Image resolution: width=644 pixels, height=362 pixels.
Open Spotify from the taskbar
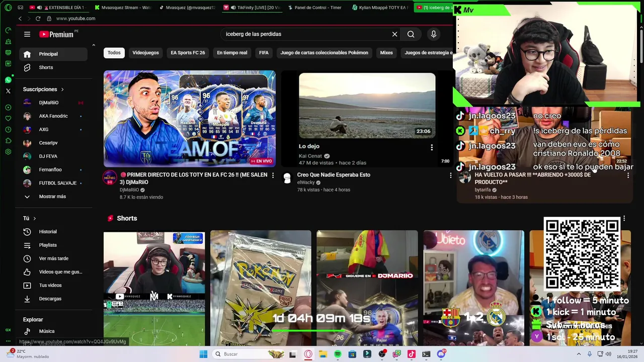338,354
